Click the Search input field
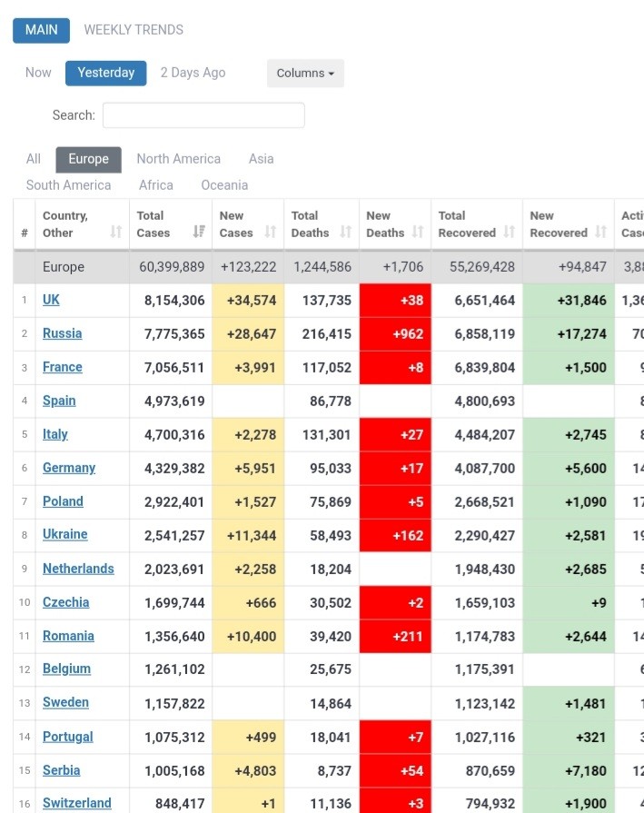Viewport: 644px width, 813px height. click(x=203, y=115)
